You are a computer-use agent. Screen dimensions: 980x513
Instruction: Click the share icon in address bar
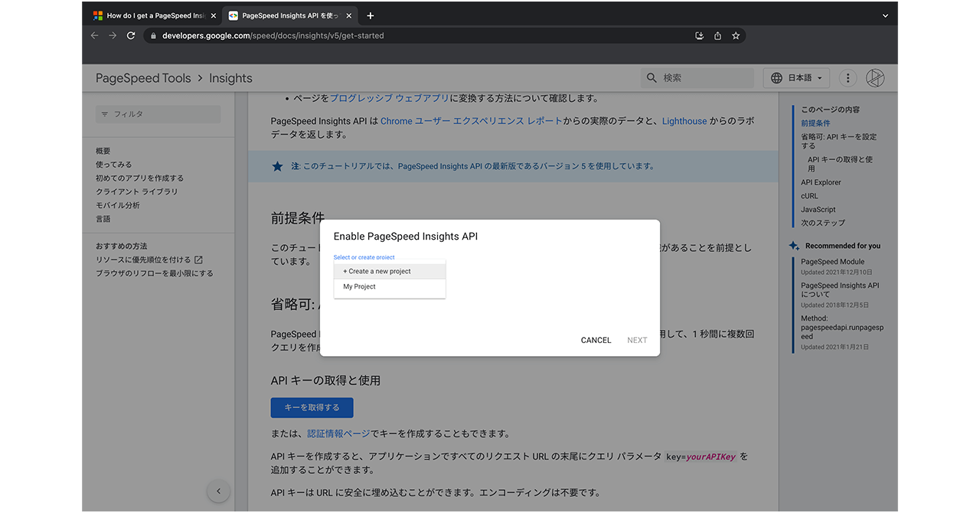point(717,35)
